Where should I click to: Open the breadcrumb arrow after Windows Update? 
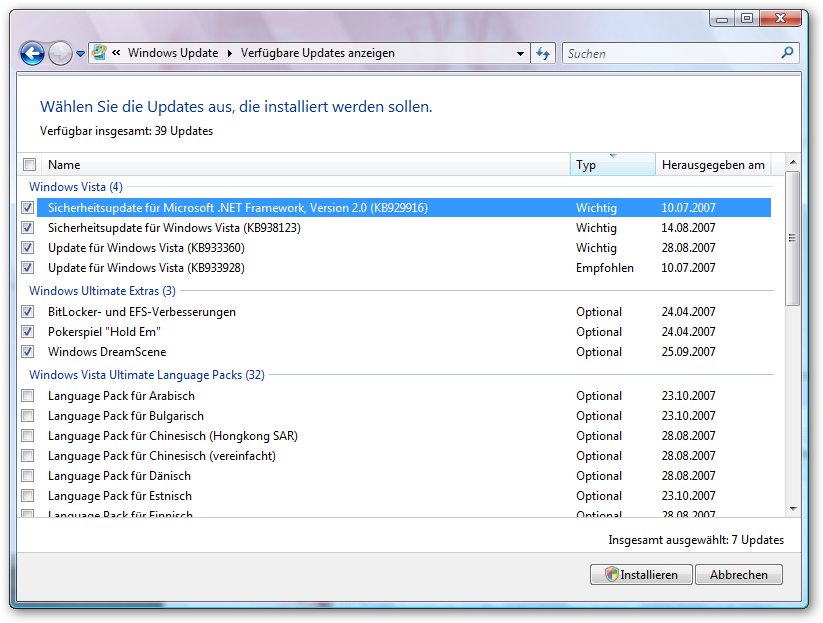(229, 54)
